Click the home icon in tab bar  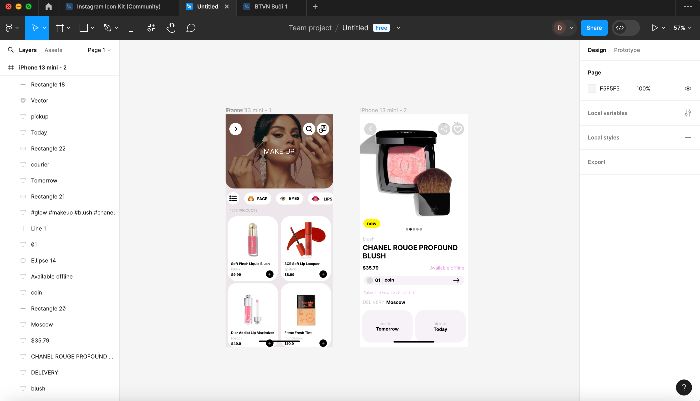[49, 7]
